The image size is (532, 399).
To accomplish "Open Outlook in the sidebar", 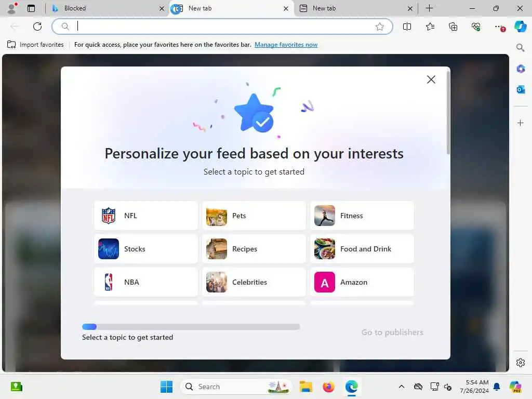I will coord(521,89).
